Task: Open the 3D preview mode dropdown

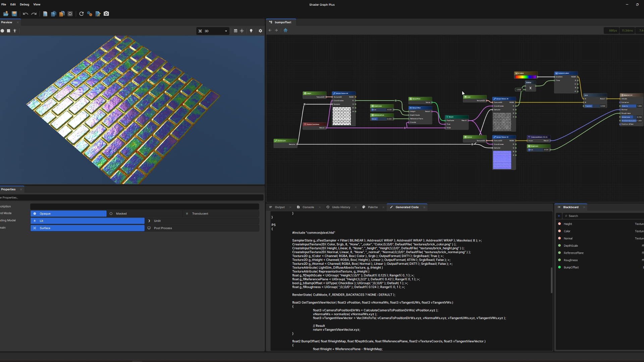Action: pos(213,31)
